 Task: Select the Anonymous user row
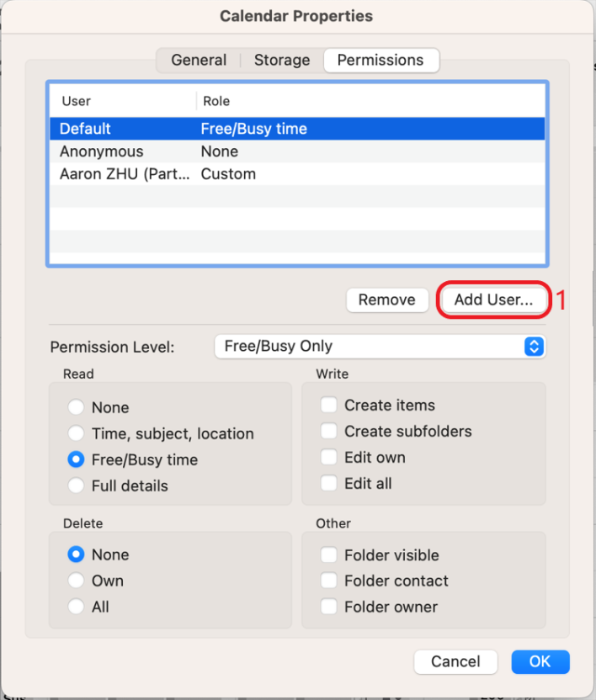click(x=101, y=151)
